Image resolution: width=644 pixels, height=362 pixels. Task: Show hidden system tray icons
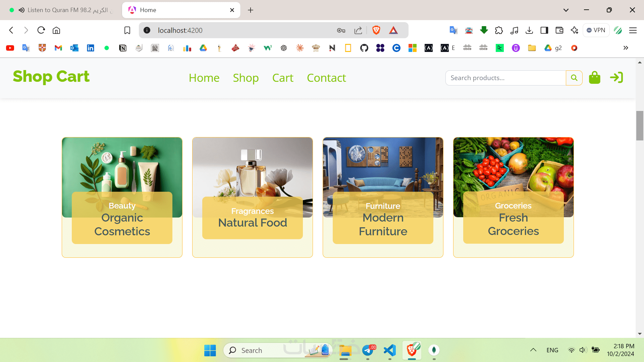[533, 350]
